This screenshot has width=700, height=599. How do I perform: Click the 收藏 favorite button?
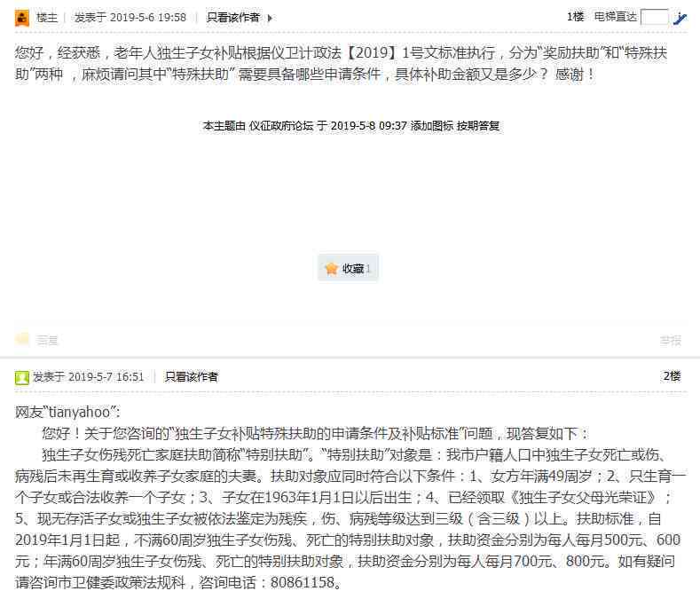click(348, 268)
